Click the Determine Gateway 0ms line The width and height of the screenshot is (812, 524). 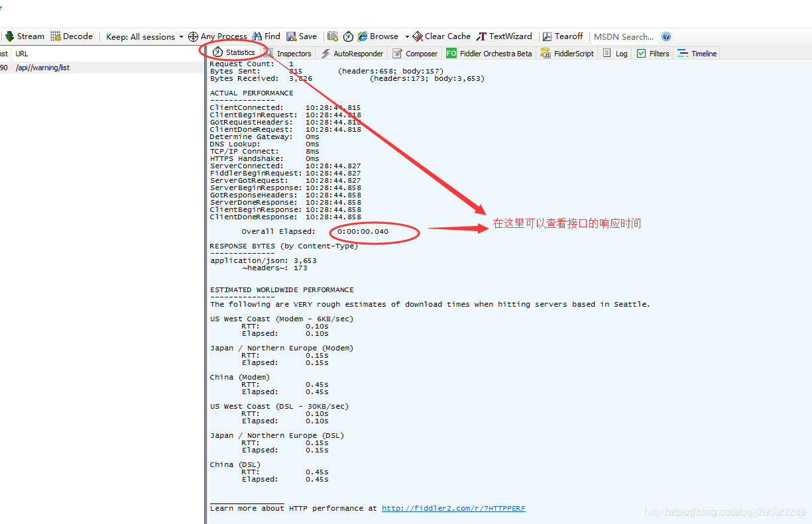tap(264, 137)
